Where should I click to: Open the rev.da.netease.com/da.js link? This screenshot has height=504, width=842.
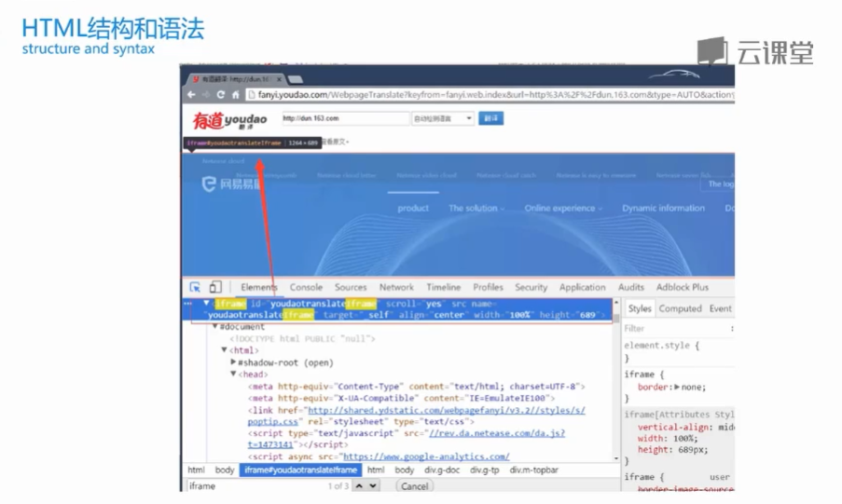point(497,433)
